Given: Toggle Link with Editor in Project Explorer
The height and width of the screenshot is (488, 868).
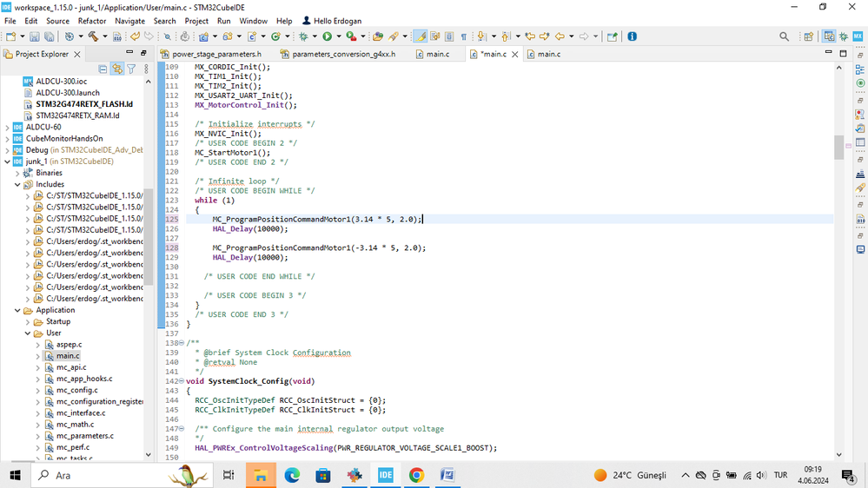Looking at the screenshot, I should click(x=116, y=69).
